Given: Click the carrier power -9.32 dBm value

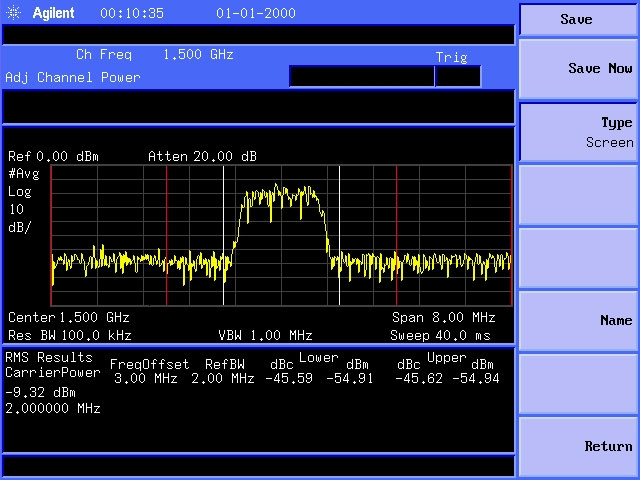Looking at the screenshot, I should [x=40, y=393].
